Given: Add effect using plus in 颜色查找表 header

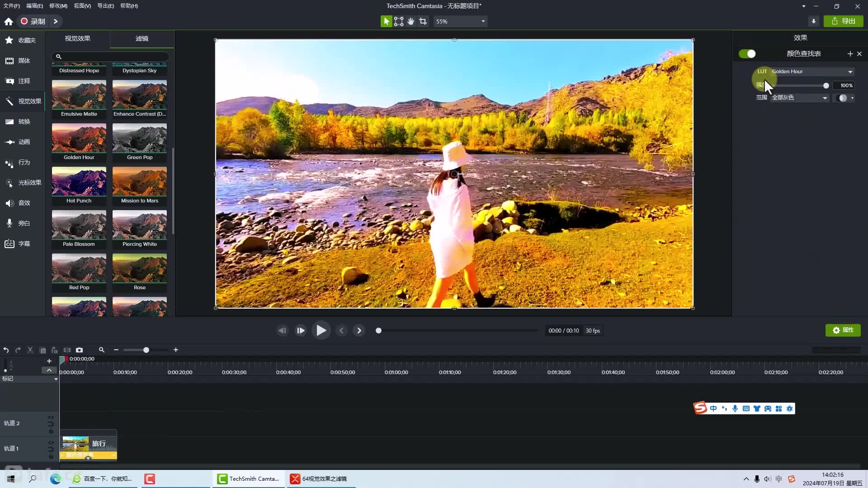Looking at the screenshot, I should tap(850, 54).
